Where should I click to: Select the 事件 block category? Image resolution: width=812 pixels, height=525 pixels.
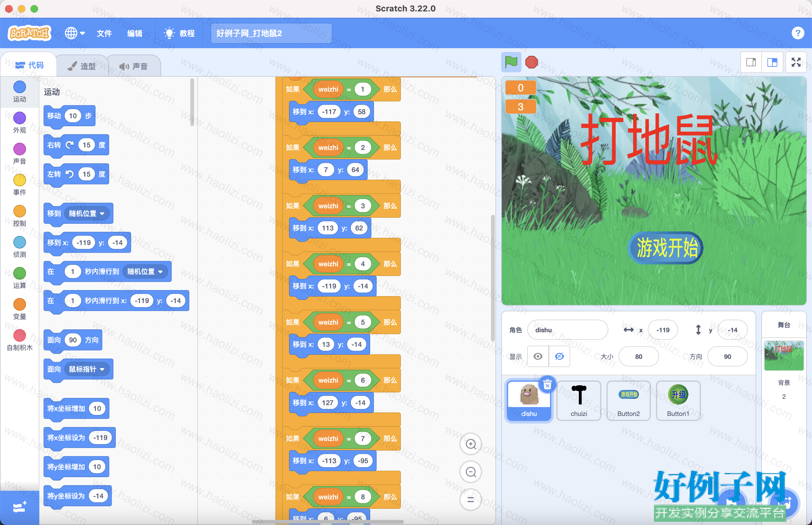(19, 185)
